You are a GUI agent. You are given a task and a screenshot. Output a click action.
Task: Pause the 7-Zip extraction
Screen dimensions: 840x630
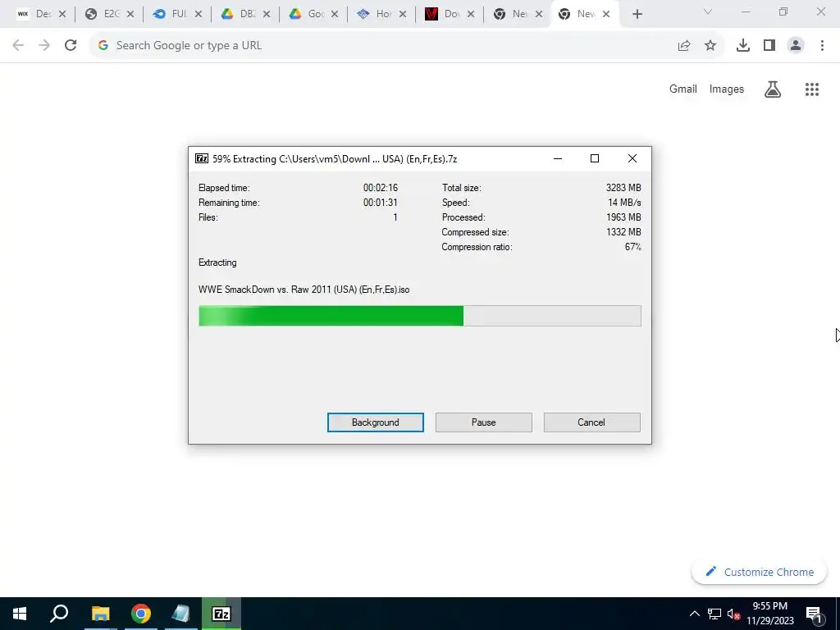pyautogui.click(x=483, y=422)
